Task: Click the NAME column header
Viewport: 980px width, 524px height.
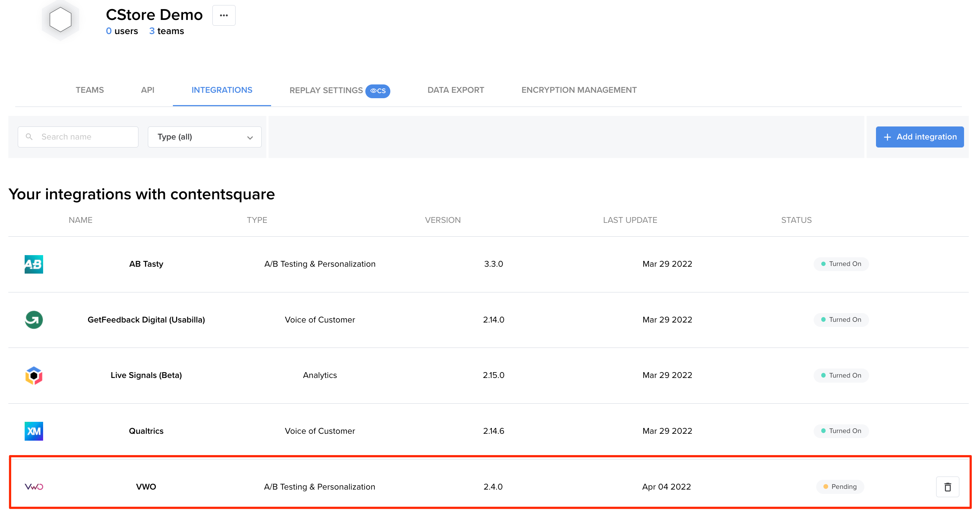Action: click(x=81, y=220)
